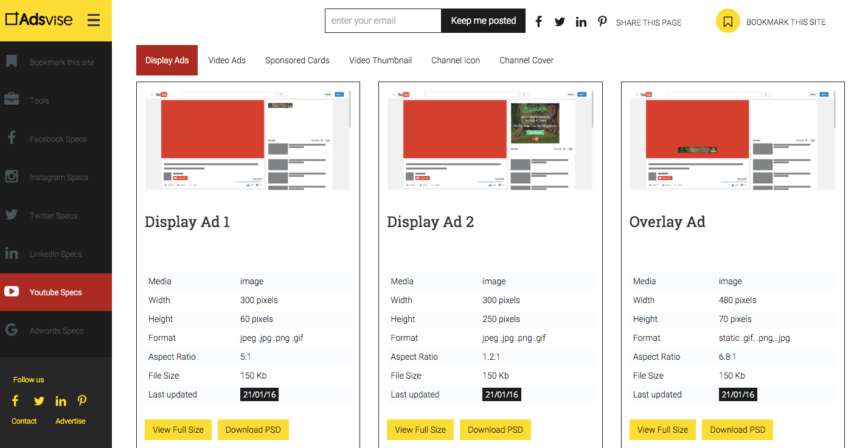This screenshot has height=448, width=868.
Task: Download PSD for Display Ad 1
Action: point(253,430)
